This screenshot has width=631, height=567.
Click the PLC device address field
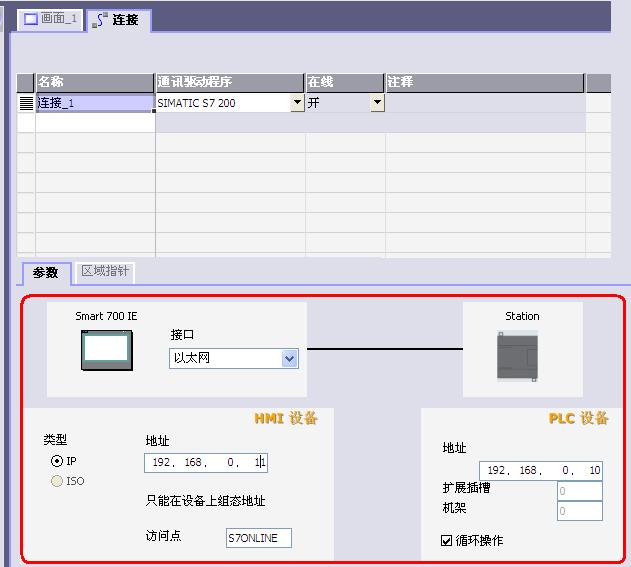tap(540, 470)
